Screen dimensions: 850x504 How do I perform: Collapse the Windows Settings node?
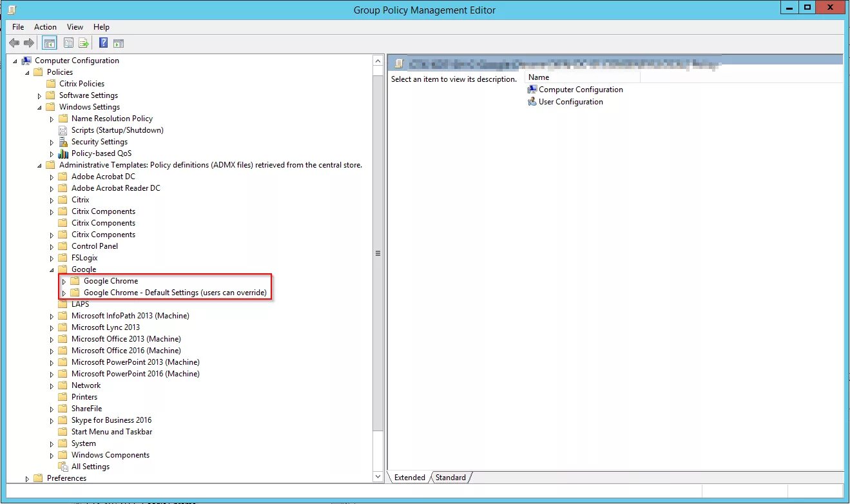[39, 108]
